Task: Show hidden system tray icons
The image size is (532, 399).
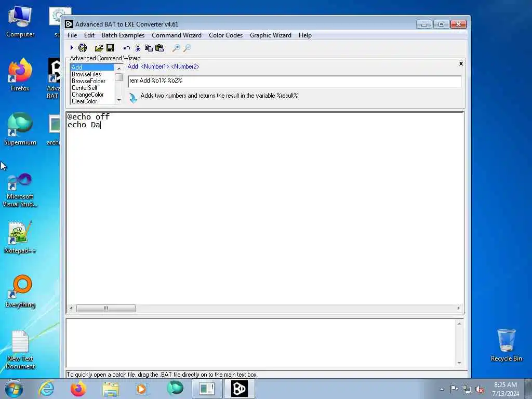Action: (x=442, y=389)
